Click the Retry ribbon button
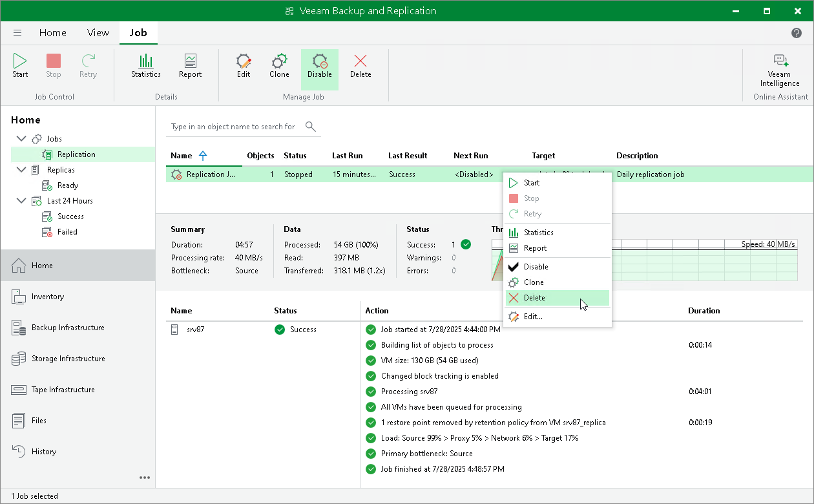 coord(88,67)
